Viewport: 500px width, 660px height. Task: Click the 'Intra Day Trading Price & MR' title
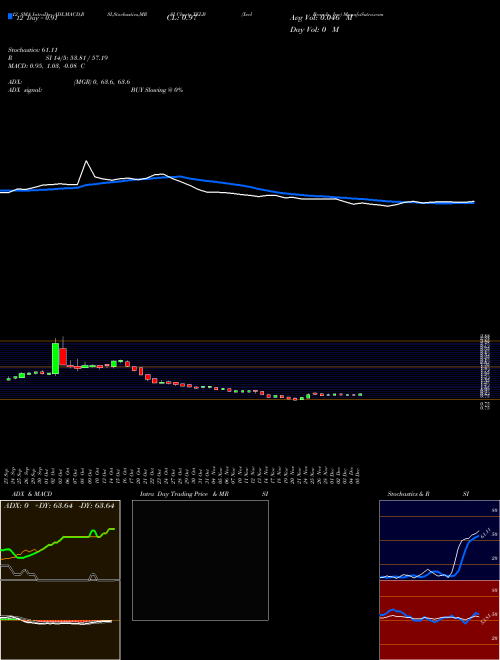pos(185,494)
